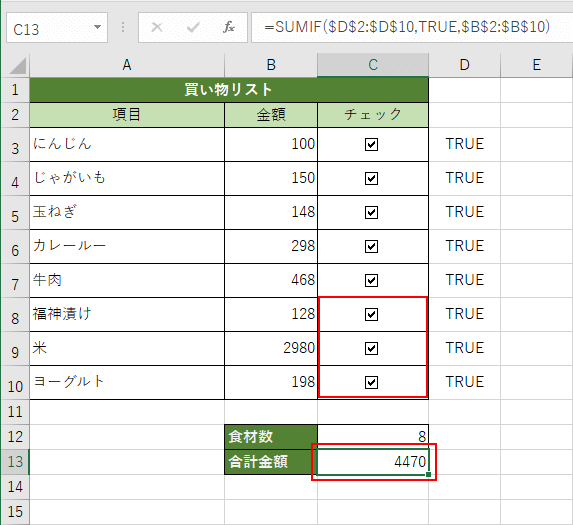The width and height of the screenshot is (573, 525).
Task: Toggle the checkbox for 福神漬け
Action: (371, 315)
